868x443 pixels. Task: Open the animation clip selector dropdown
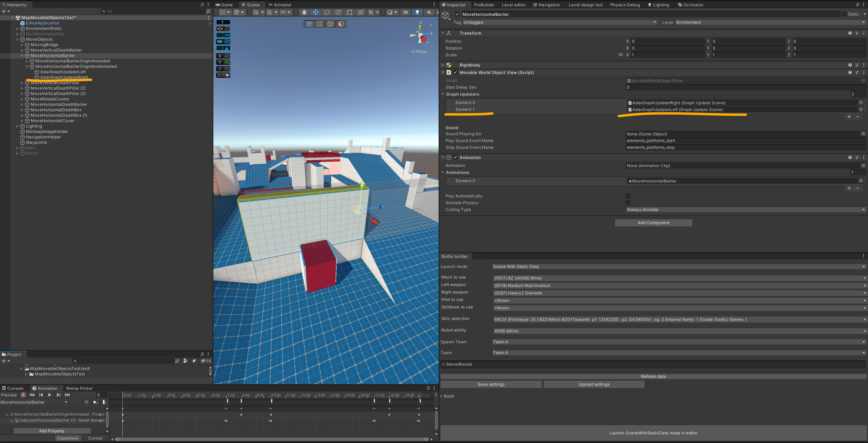pyautogui.click(x=34, y=402)
